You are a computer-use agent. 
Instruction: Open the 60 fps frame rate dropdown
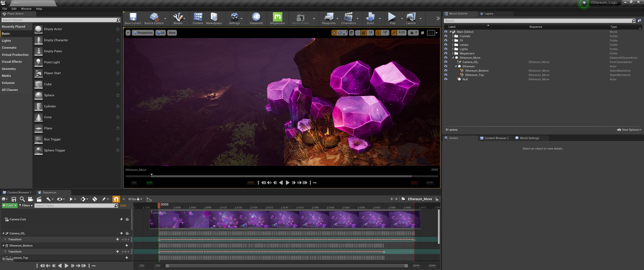pyautogui.click(x=135, y=199)
